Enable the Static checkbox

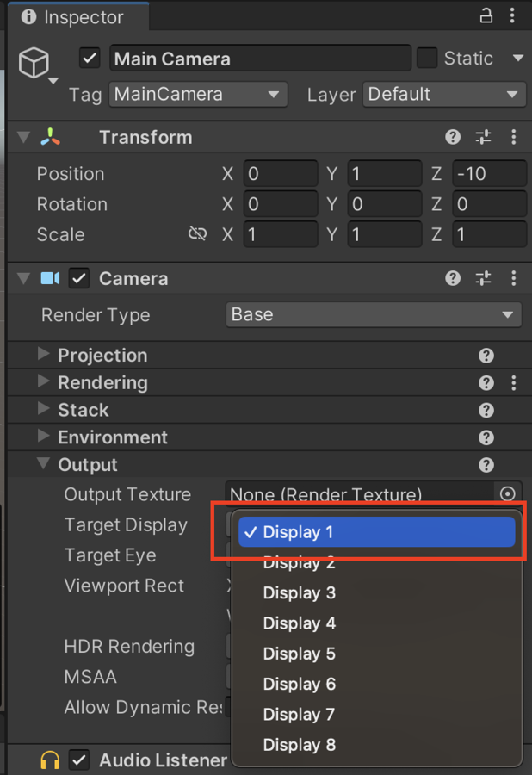428,58
